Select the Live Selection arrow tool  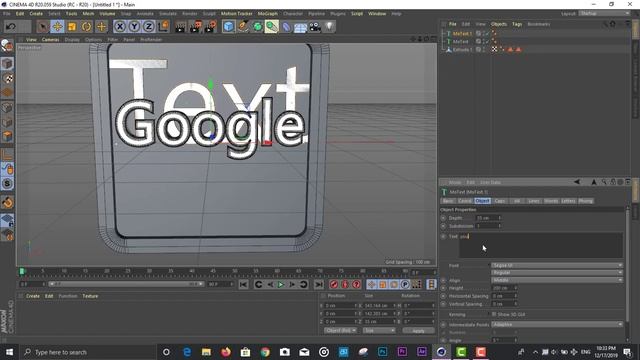point(42,27)
